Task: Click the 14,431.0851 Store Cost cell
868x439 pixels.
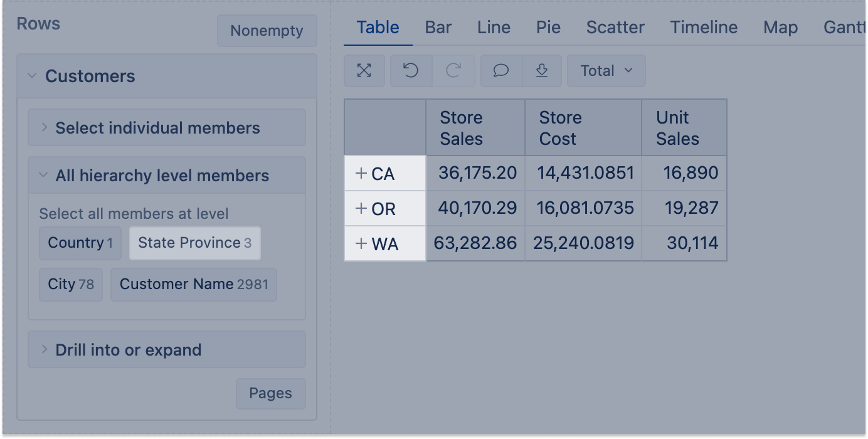Action: (x=583, y=174)
